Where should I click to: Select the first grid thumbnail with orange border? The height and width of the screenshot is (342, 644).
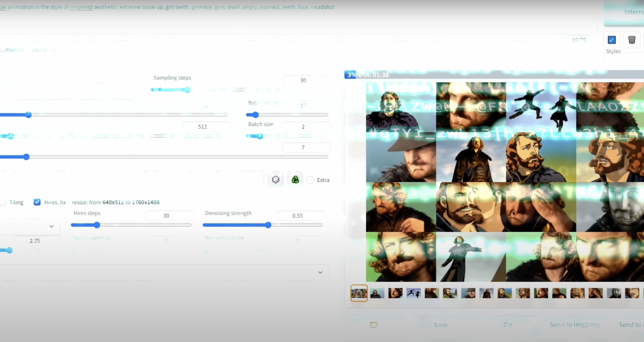(359, 293)
